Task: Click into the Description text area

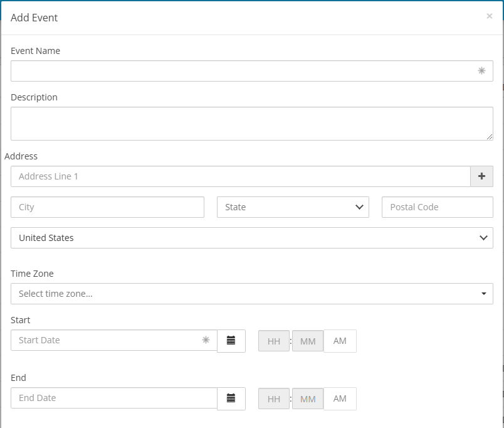Action: (251, 124)
